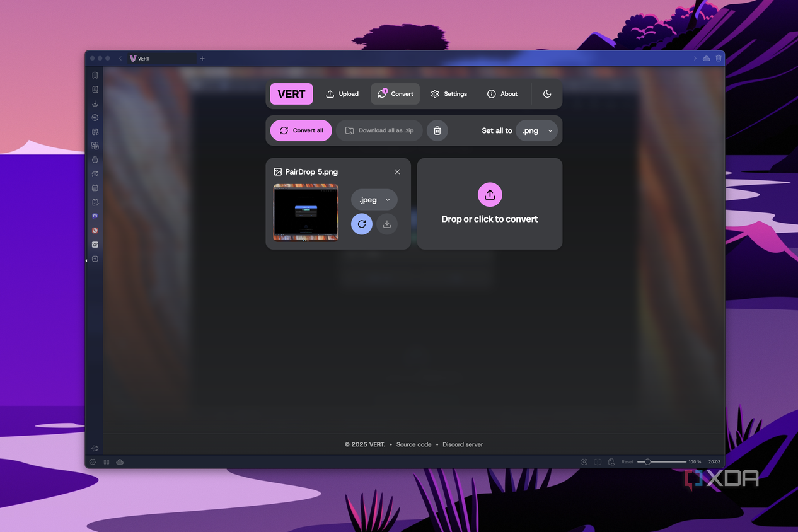Open the Windows panel icon in the sidebar
Image resolution: width=798 pixels, height=532 pixels.
tap(95, 160)
